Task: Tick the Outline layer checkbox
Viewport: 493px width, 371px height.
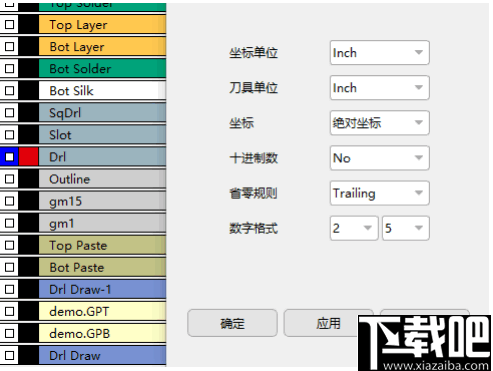Action: click(x=9, y=179)
